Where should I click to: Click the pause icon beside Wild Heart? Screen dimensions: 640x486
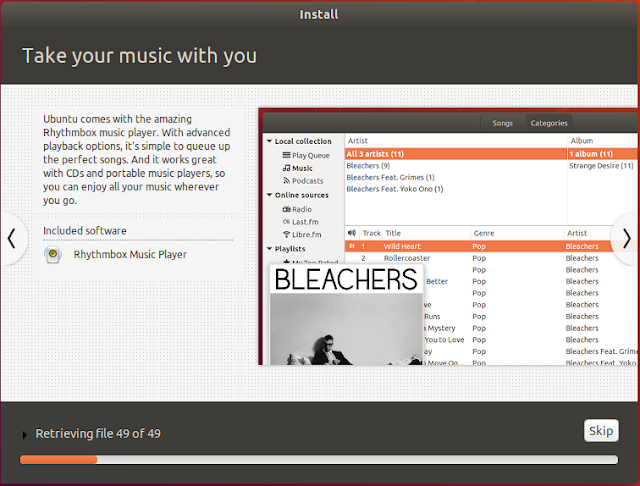pos(352,246)
